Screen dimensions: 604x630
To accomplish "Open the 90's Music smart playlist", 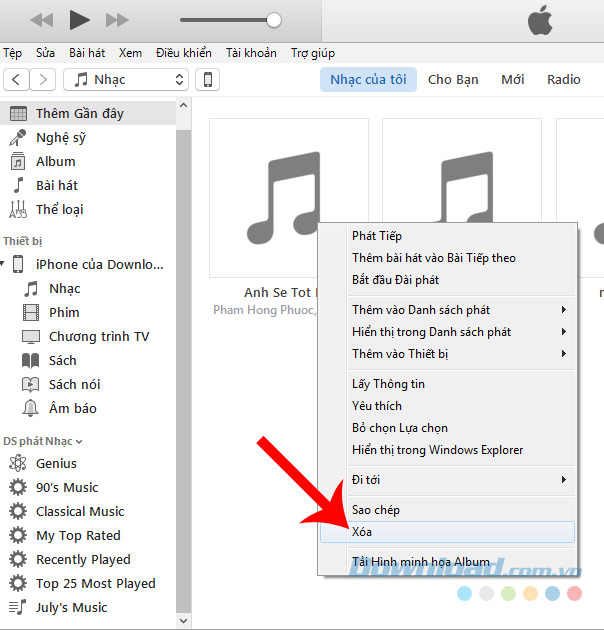I will click(88, 487).
